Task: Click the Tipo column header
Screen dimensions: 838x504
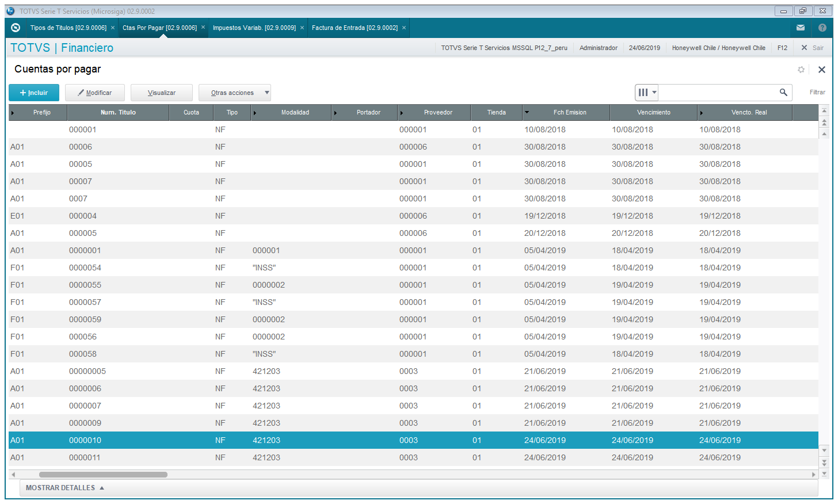Action: tap(232, 112)
